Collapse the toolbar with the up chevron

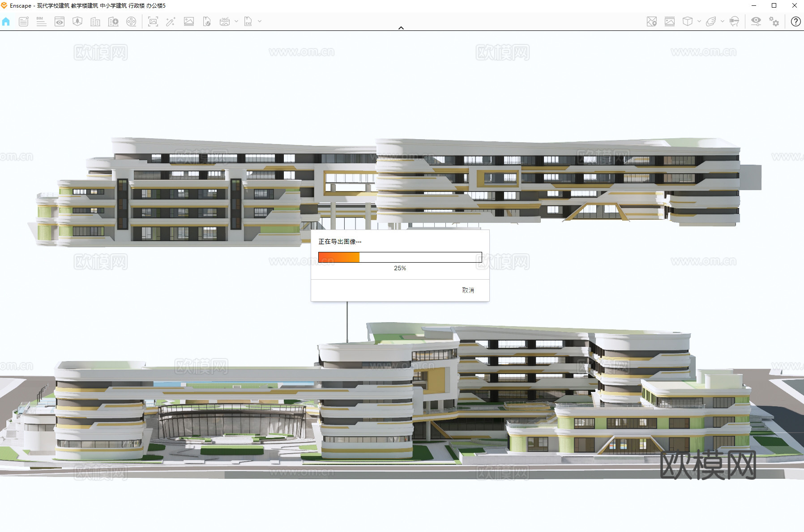tap(401, 28)
